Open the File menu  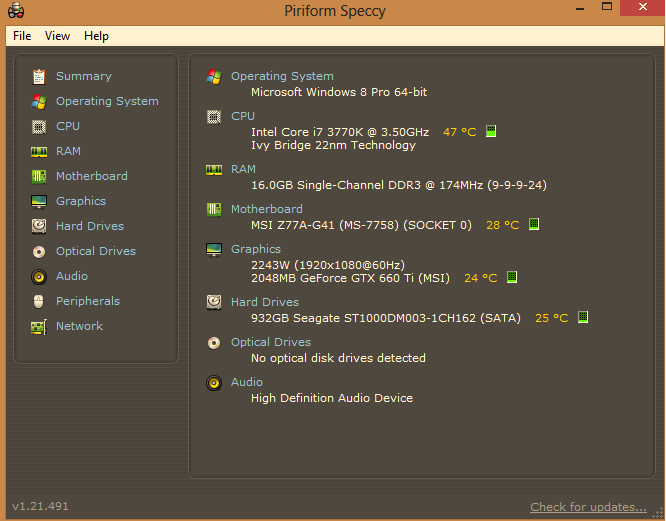tap(22, 36)
